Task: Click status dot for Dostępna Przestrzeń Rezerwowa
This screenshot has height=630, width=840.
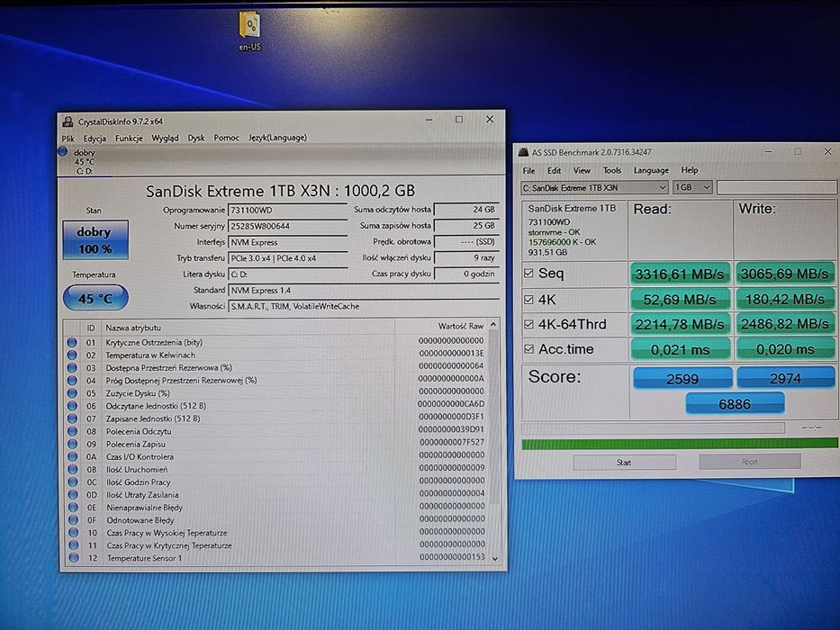Action: coord(72,367)
